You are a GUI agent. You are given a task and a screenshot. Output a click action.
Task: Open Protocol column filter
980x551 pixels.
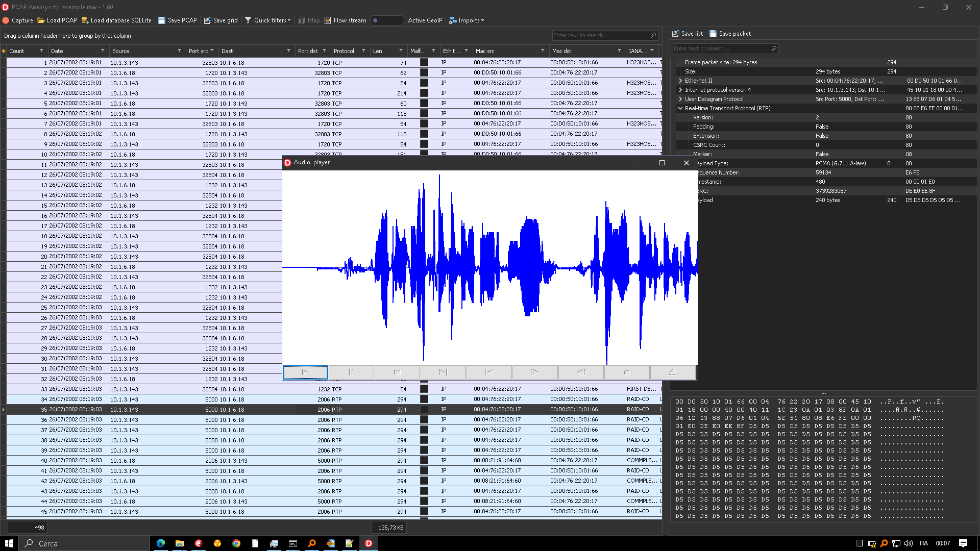363,51
